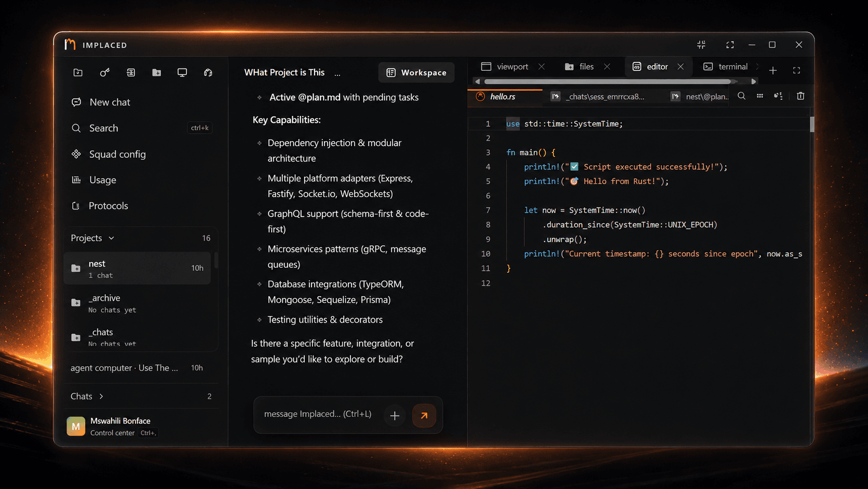868x489 pixels.
Task: Click the new folder plus icon in sidebar toolbar
Action: [x=156, y=73]
